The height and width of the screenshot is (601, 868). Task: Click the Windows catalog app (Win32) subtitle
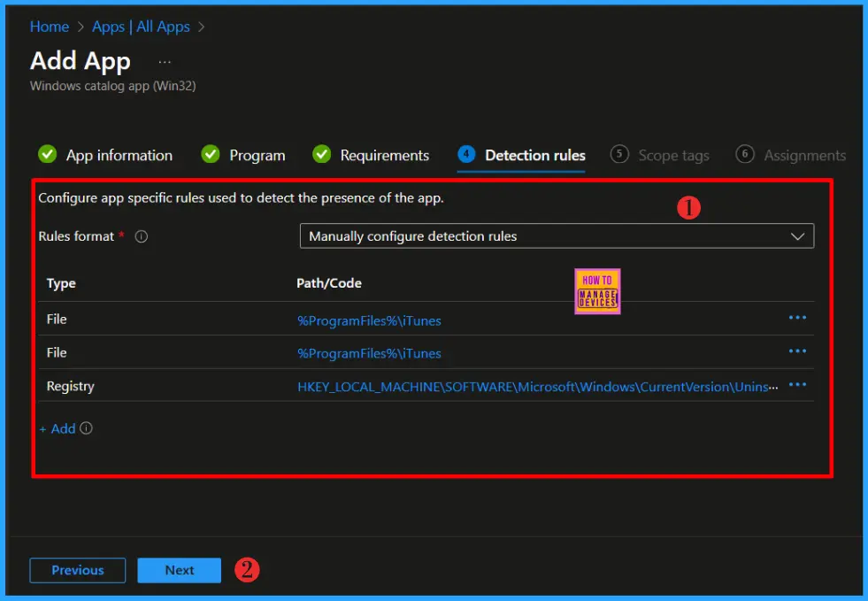113,86
